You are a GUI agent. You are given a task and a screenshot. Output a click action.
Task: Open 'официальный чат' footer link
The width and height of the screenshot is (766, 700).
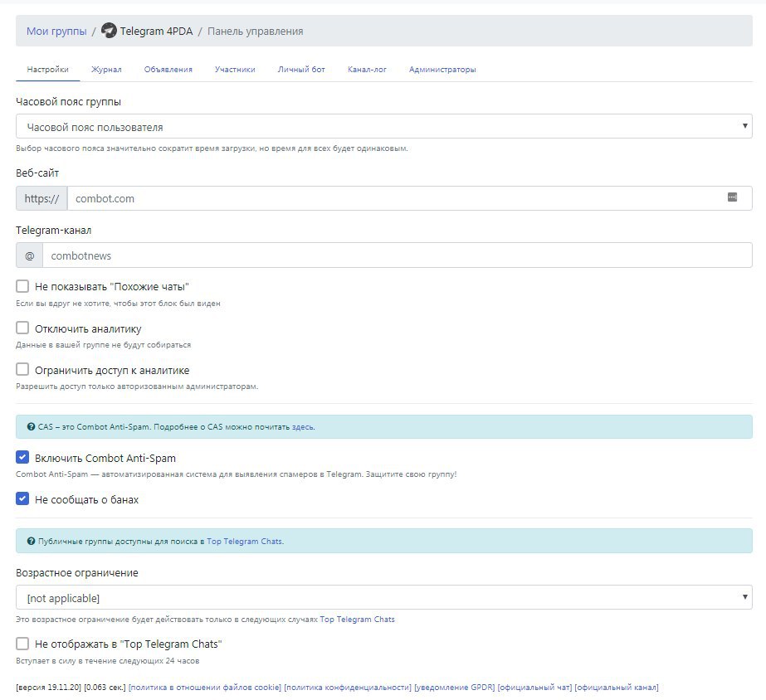tap(534, 688)
